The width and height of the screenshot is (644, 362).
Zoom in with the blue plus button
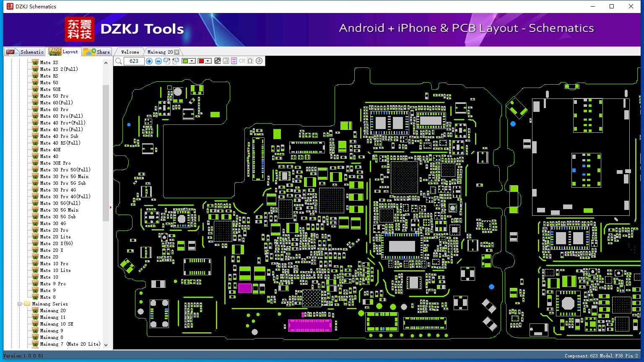(x=149, y=61)
